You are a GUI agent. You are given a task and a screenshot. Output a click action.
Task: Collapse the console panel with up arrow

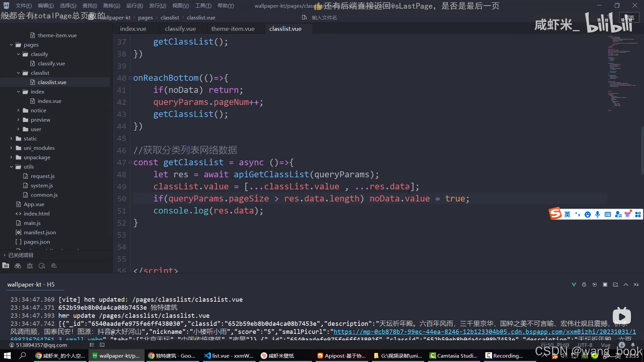coord(626,285)
